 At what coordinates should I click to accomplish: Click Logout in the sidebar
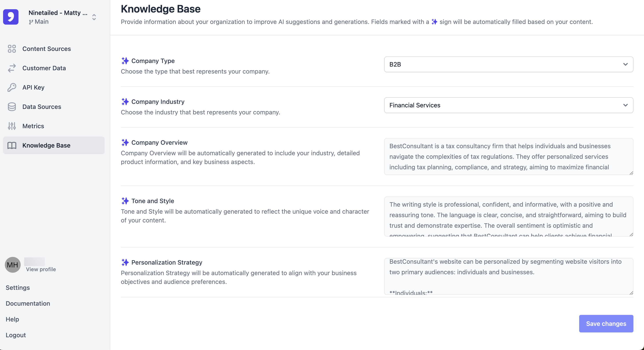[16, 335]
